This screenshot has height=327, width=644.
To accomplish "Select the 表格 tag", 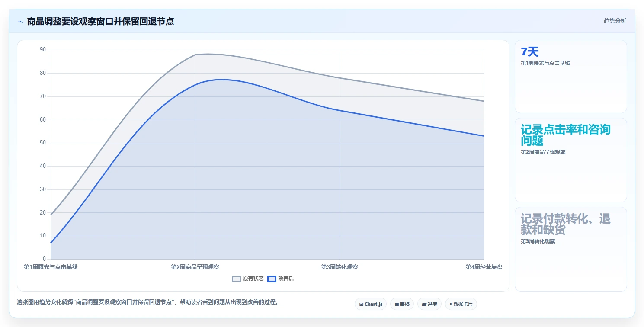I will pyautogui.click(x=402, y=304).
